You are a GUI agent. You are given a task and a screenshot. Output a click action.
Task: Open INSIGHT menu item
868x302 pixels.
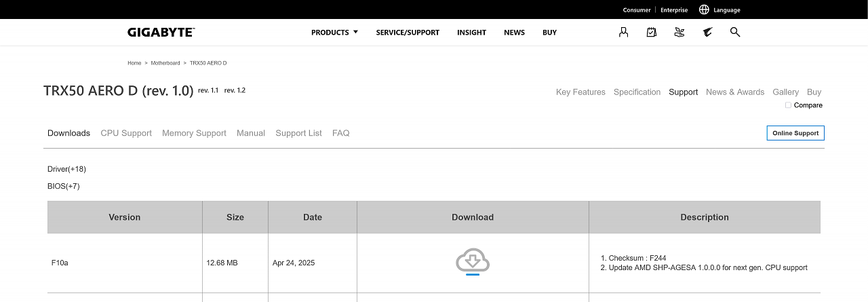471,32
